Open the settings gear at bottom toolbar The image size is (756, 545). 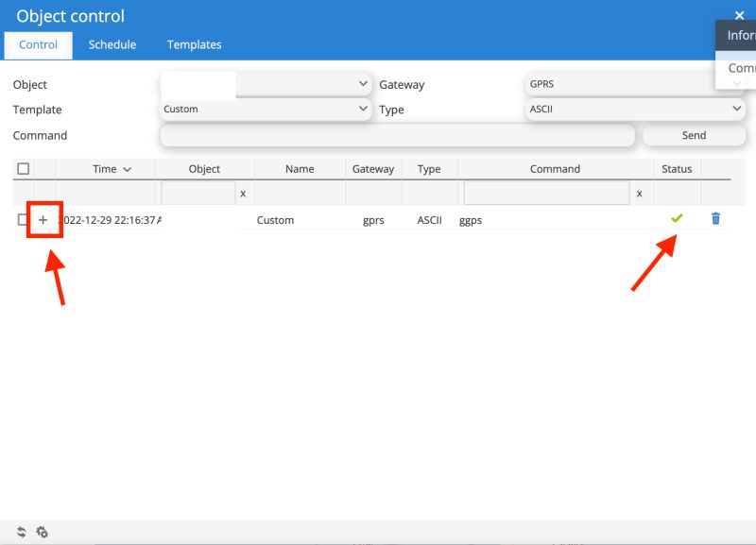[43, 532]
